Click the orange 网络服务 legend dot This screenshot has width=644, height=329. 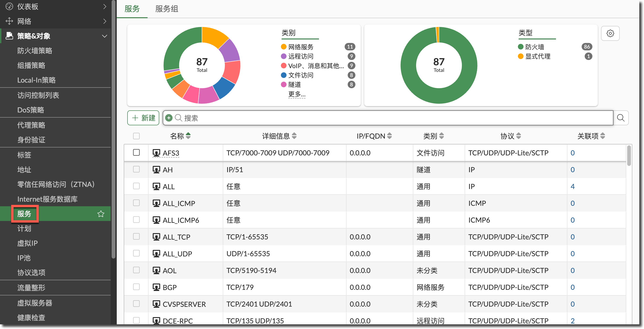(x=283, y=47)
